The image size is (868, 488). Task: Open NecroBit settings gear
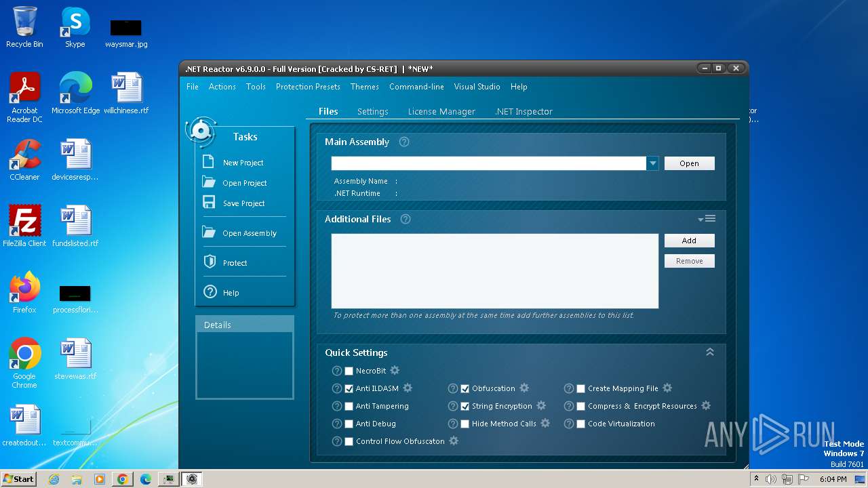click(x=395, y=371)
